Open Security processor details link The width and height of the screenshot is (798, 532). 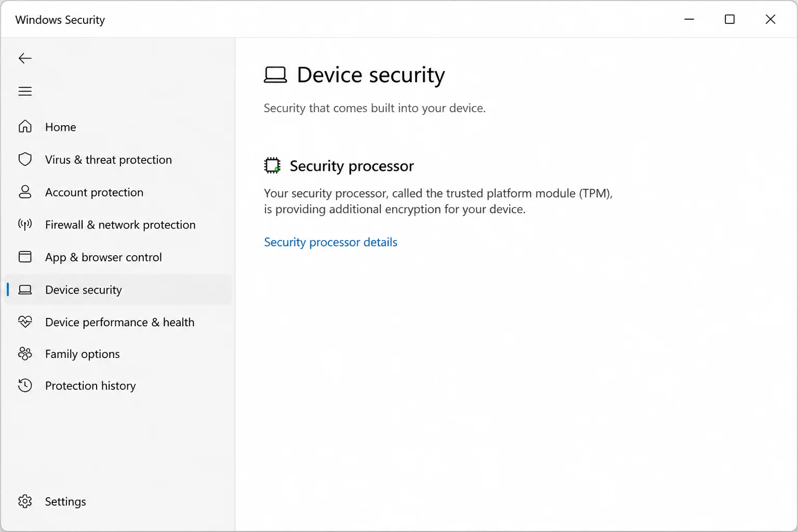click(x=330, y=242)
